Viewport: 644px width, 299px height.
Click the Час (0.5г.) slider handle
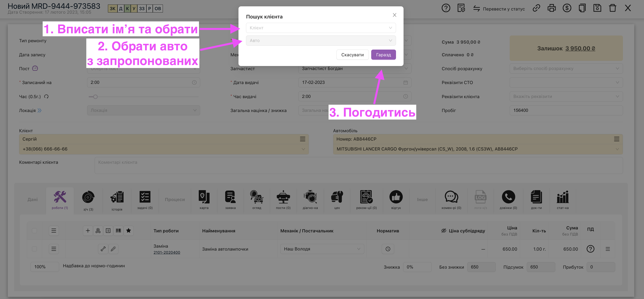coord(95,97)
